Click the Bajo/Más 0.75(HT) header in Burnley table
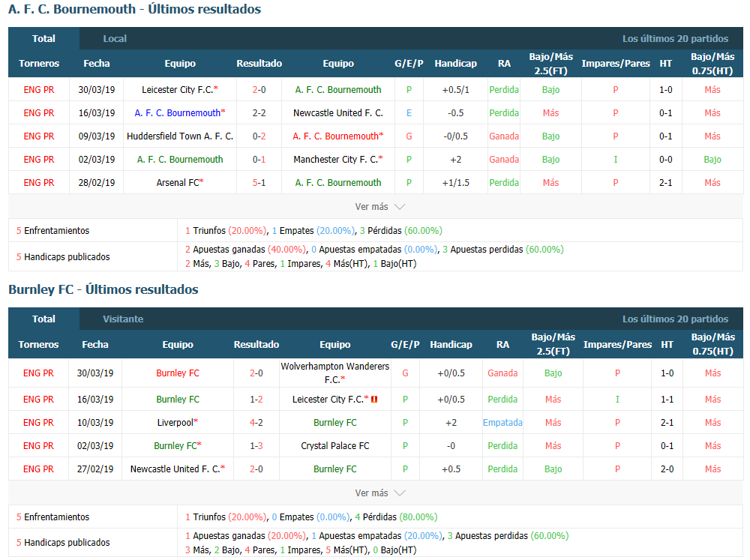The height and width of the screenshot is (560, 750). pyautogui.click(x=712, y=344)
